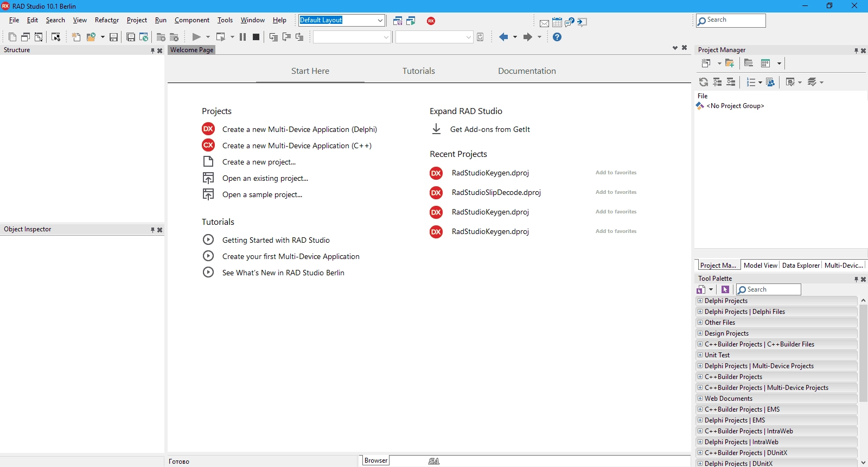
Task: Click the blue Help question-mark icon
Action: [557, 37]
